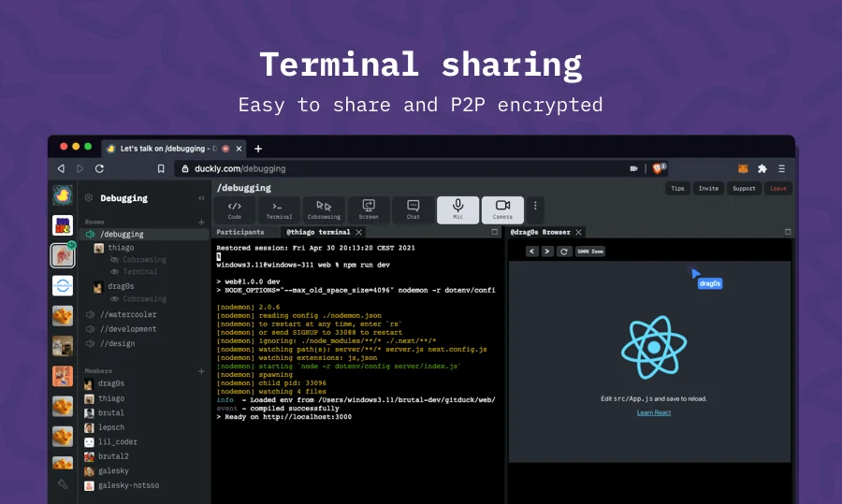Close the @thiago terminal tab
842x504 pixels.
[358, 232]
